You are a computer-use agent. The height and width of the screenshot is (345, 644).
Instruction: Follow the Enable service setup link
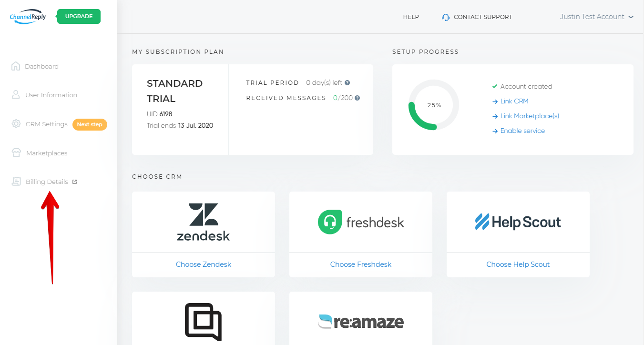522,131
